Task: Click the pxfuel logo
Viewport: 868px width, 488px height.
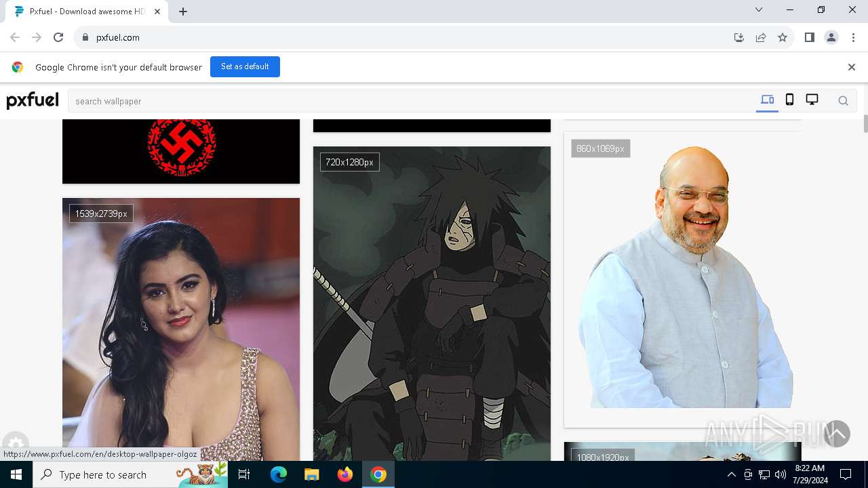Action: (x=33, y=100)
